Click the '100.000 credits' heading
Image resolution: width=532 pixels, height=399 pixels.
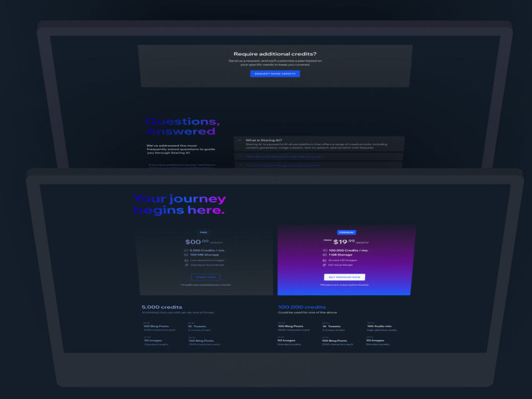(302, 307)
